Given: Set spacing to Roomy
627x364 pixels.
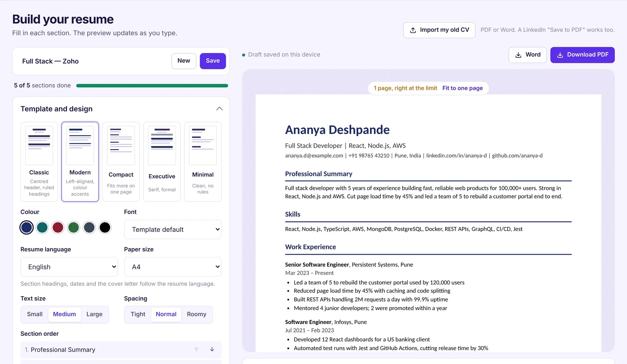Looking at the screenshot, I should click(196, 314).
